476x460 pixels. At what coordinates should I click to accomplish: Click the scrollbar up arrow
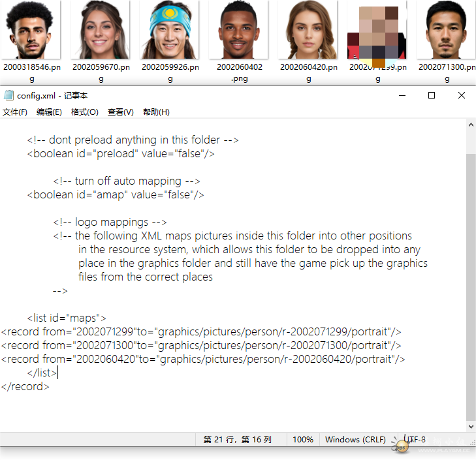[x=470, y=125]
